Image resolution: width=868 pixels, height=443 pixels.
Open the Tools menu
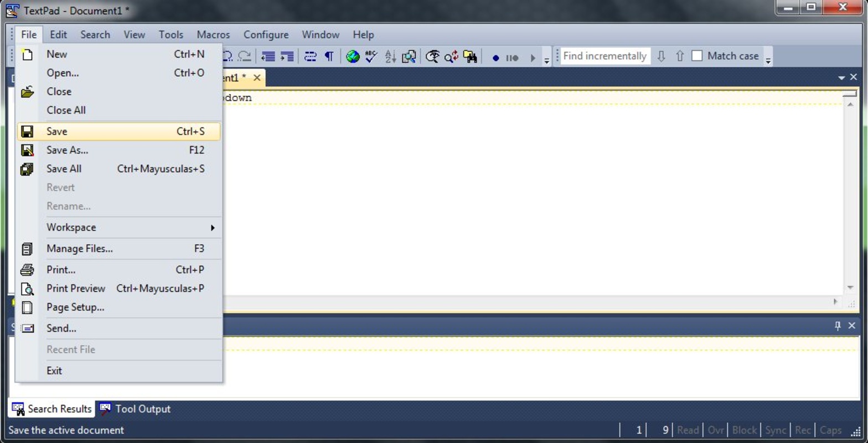point(171,34)
